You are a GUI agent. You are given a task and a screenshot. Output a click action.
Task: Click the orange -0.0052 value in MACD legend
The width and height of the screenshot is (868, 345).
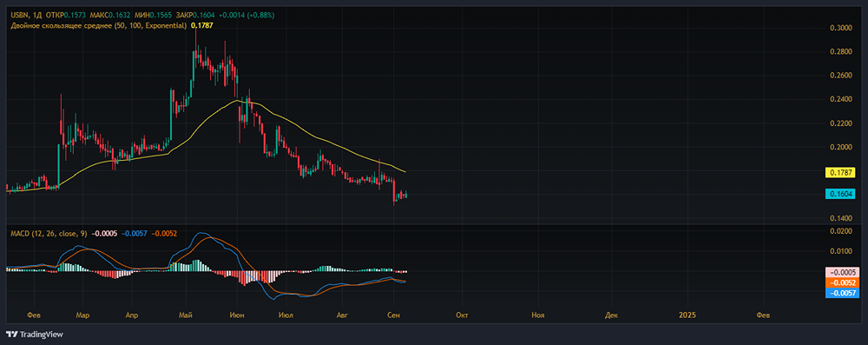pos(164,234)
